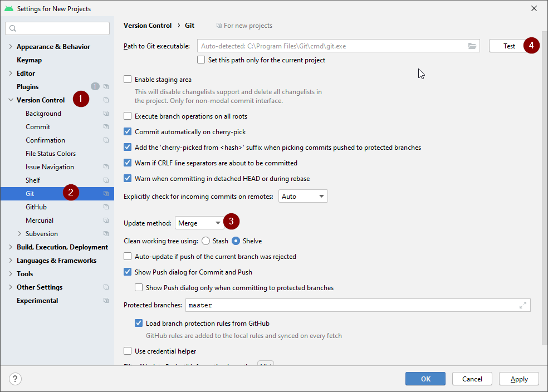Enable staging area checkbox
The height and width of the screenshot is (392, 548).
coord(128,79)
